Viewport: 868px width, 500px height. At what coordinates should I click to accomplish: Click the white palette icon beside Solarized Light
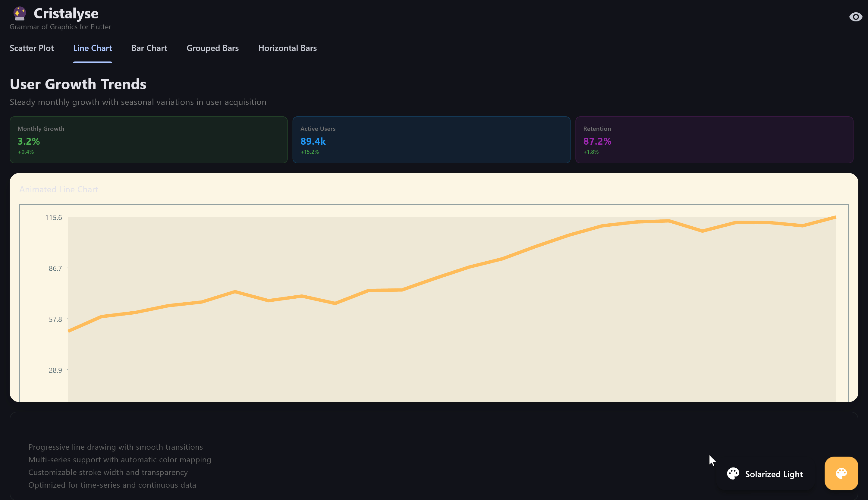click(x=733, y=473)
